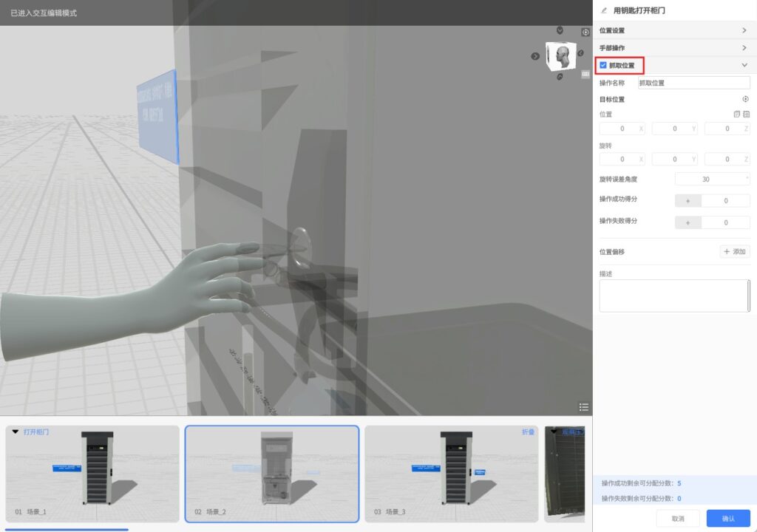Expand the 位置设置 section

click(744, 30)
